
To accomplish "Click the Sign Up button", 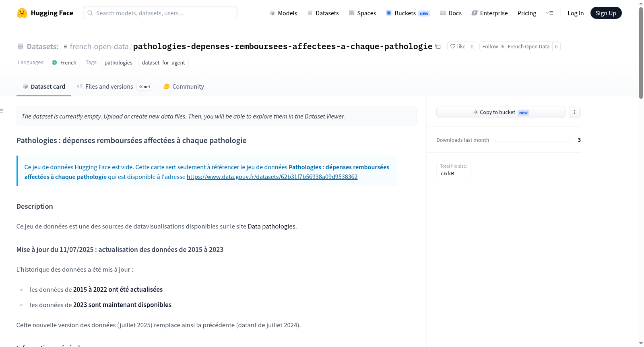I will tap(606, 13).
